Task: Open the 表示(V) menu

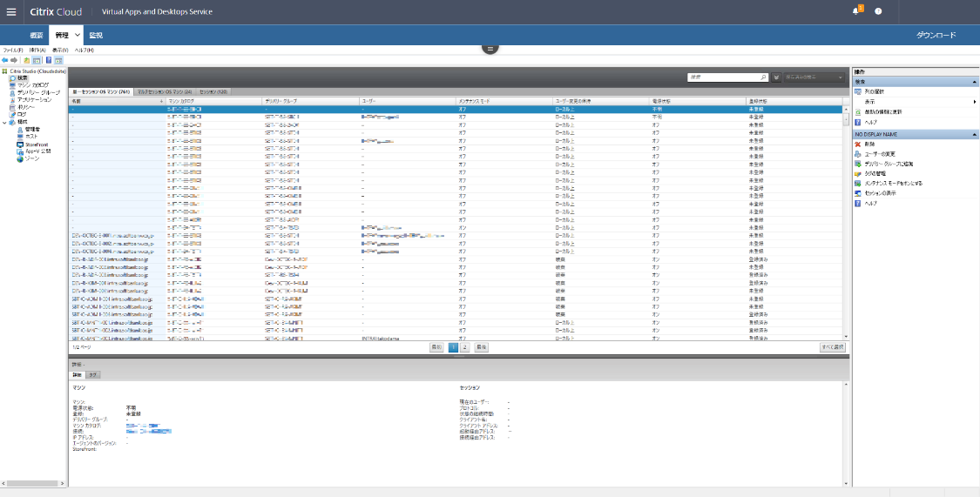Action: click(61, 50)
